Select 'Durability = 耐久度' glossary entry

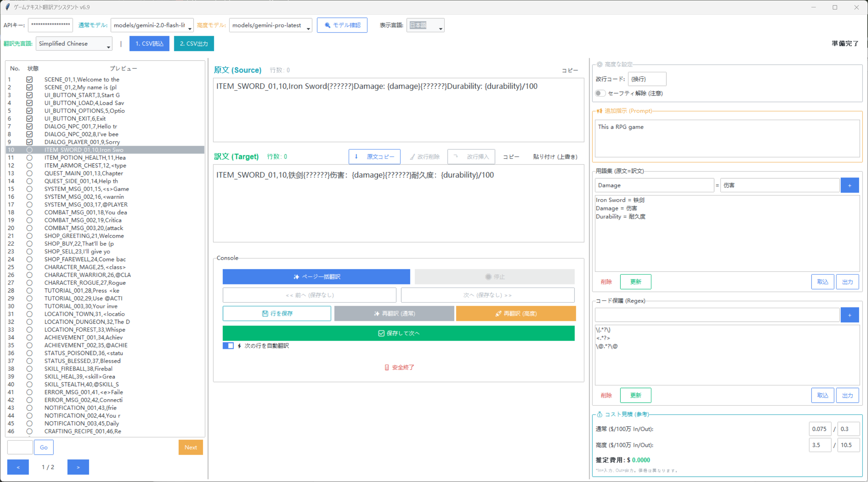[621, 216]
